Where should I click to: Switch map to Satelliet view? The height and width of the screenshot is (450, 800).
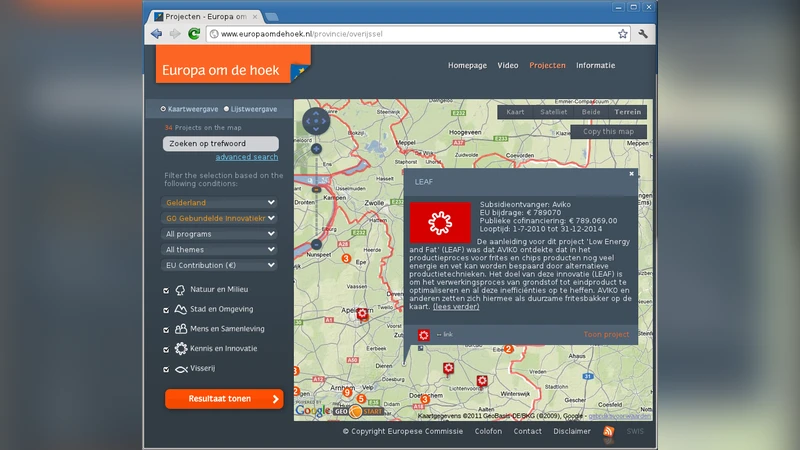click(553, 112)
